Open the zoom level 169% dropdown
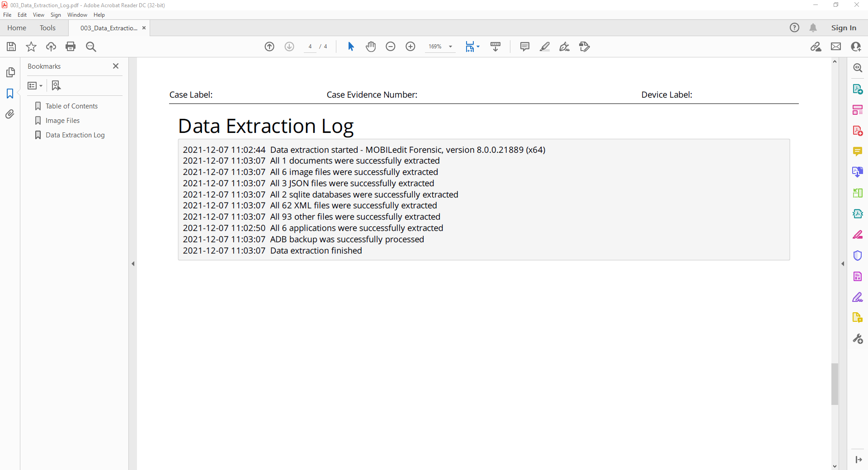The height and width of the screenshot is (470, 868). (x=450, y=47)
